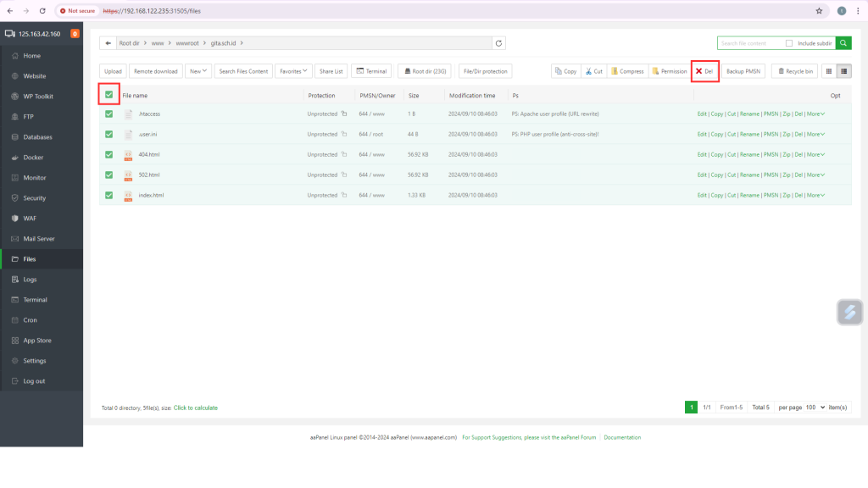868x488 pixels.
Task: Switch to grid icon view
Action: tap(830, 71)
